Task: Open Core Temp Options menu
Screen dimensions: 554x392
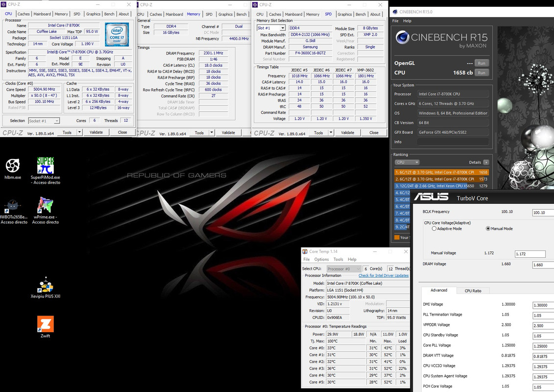Action: click(x=321, y=259)
